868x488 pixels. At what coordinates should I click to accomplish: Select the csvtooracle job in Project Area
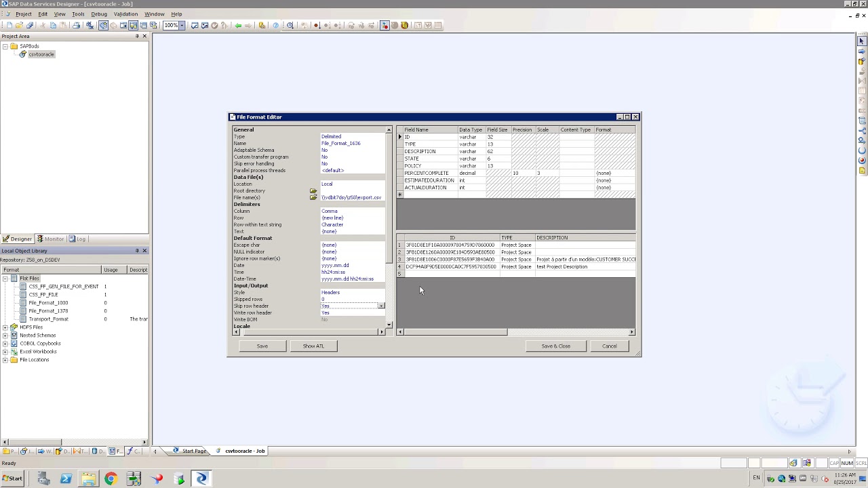(41, 54)
